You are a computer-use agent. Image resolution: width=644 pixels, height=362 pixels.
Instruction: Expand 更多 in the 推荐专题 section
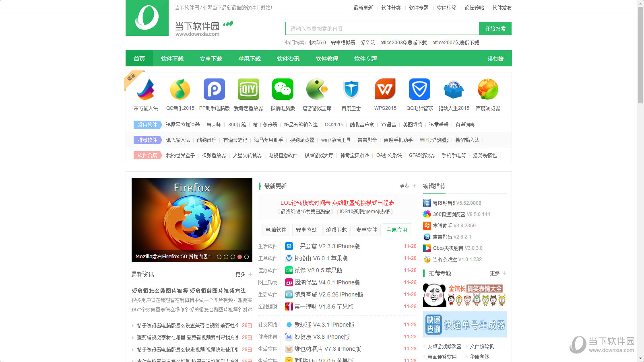pyautogui.click(x=495, y=273)
